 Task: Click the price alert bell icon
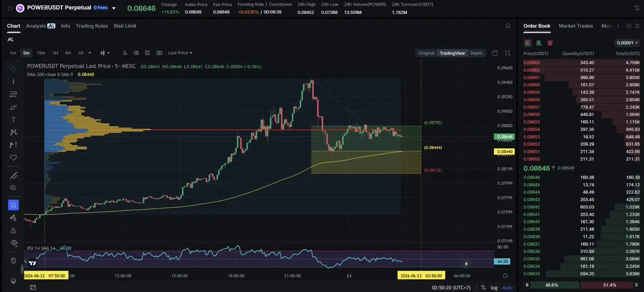click(x=508, y=26)
